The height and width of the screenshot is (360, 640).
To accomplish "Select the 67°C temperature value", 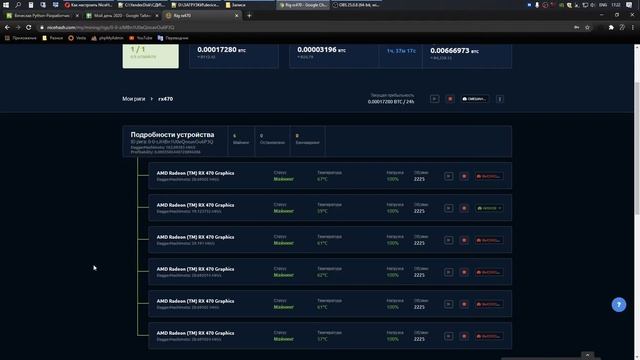I will [322, 179].
